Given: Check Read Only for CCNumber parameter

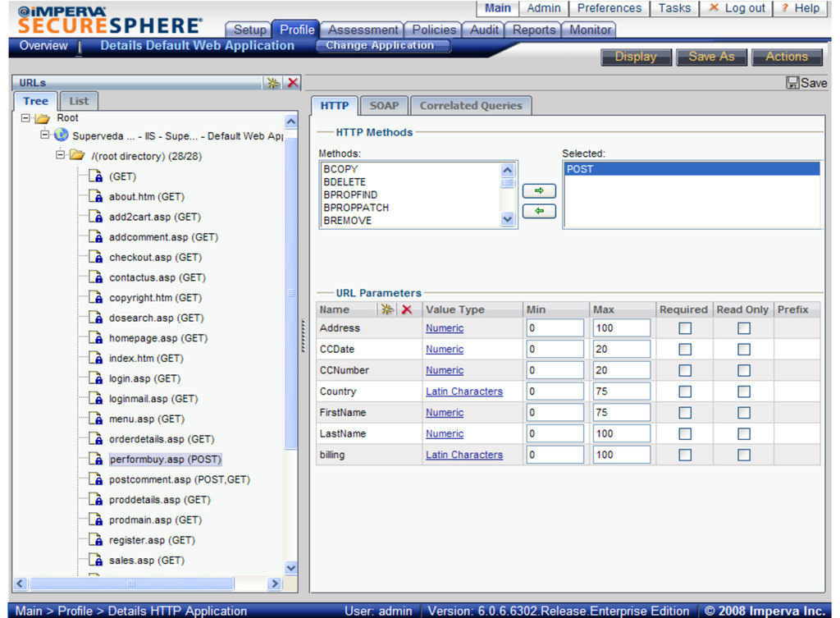Looking at the screenshot, I should 743,370.
